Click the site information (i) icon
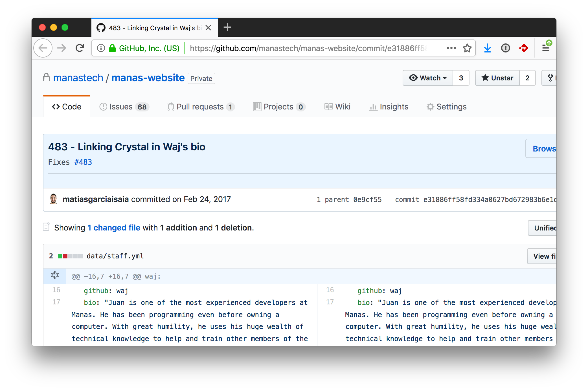 (x=101, y=48)
